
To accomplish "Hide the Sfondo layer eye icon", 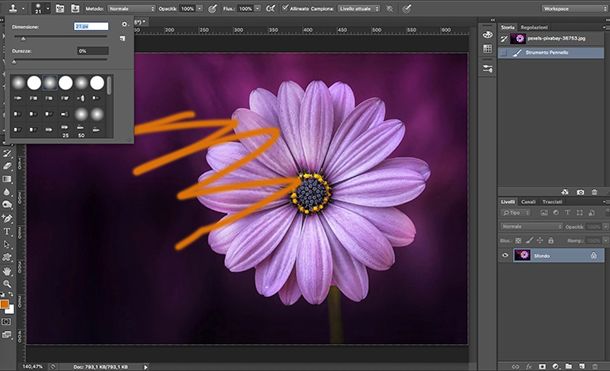I will point(505,256).
